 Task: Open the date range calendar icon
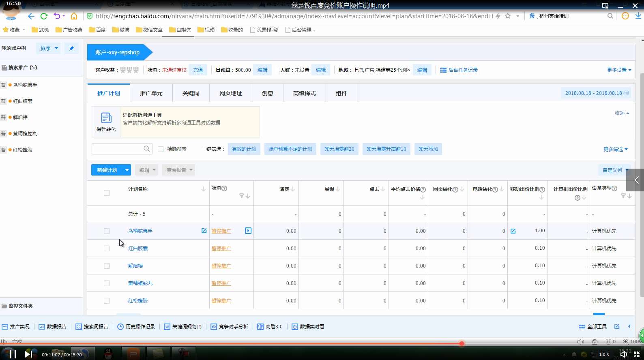tap(626, 93)
